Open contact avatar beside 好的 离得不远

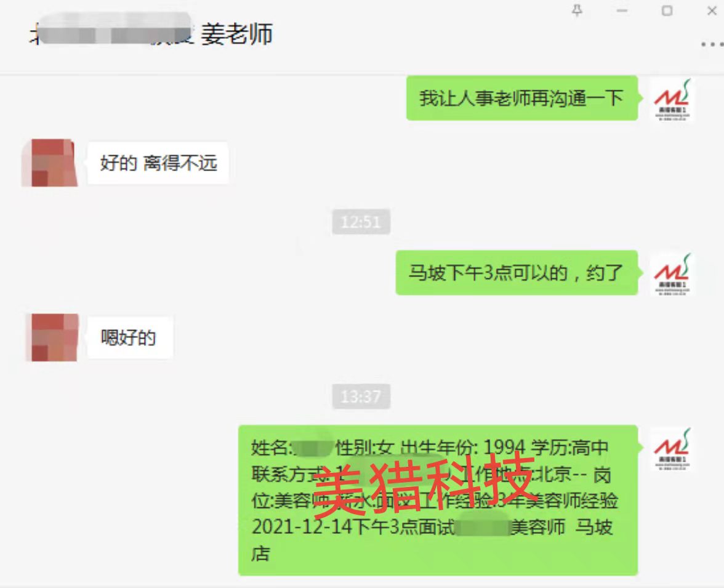pyautogui.click(x=50, y=163)
